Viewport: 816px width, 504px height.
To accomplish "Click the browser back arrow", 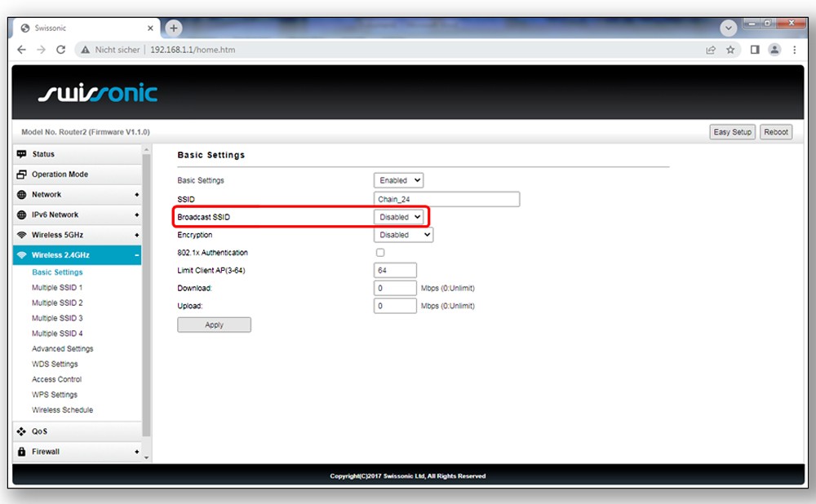I will pyautogui.click(x=22, y=50).
